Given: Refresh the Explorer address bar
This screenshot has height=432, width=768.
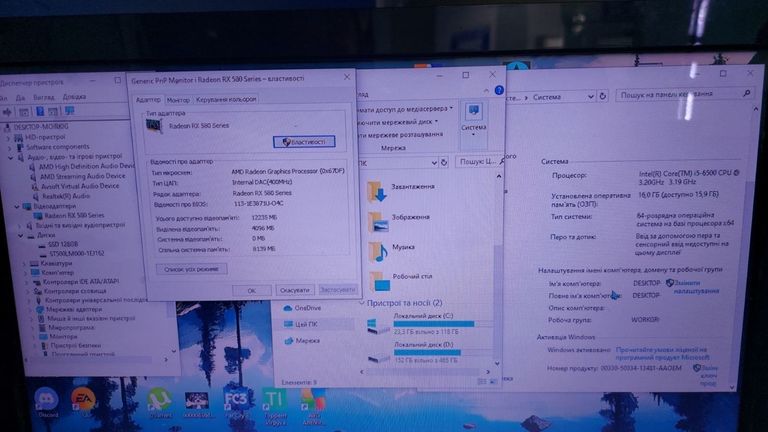Looking at the screenshot, I should click(444, 162).
